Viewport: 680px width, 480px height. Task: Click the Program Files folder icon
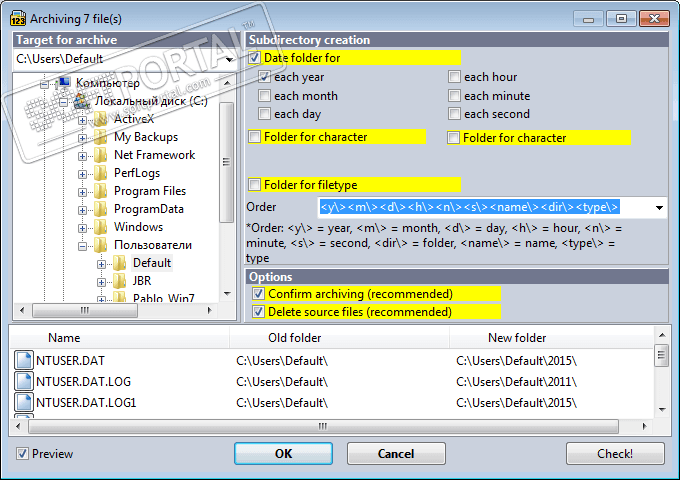[x=101, y=191]
